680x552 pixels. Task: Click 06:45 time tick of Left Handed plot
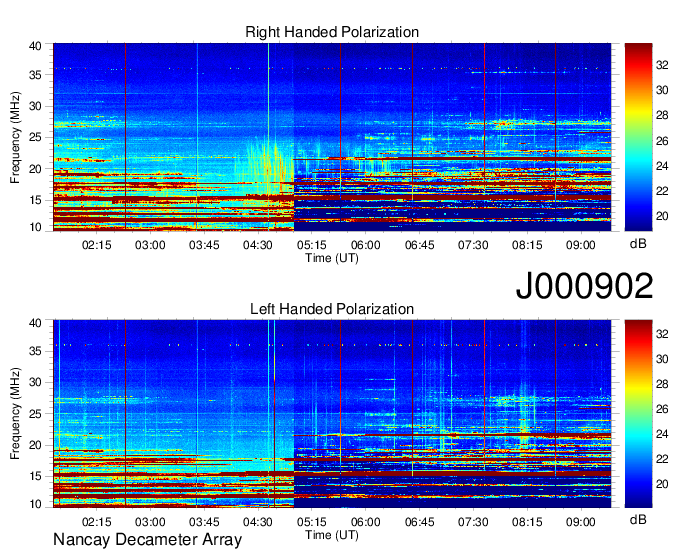tap(419, 522)
